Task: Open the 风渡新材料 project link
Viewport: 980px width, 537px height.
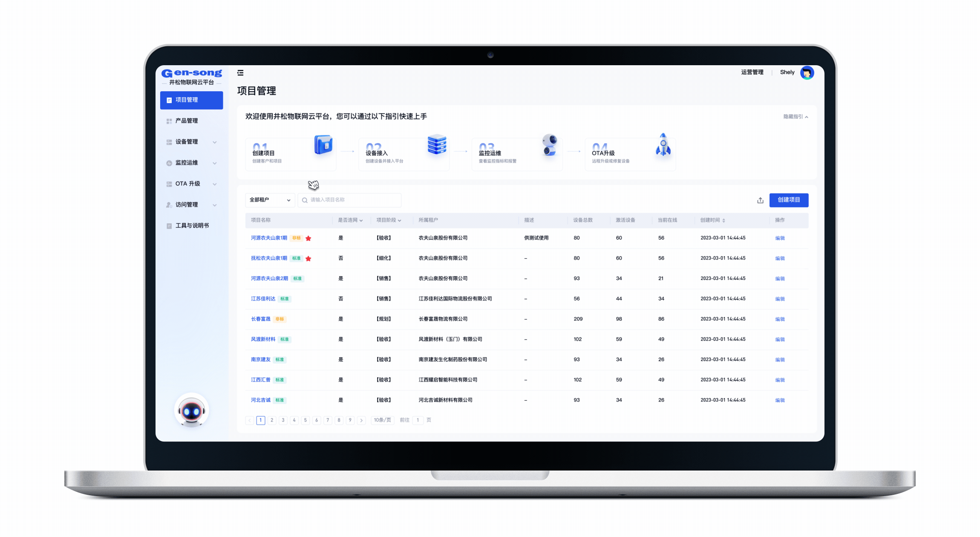Action: (x=263, y=339)
